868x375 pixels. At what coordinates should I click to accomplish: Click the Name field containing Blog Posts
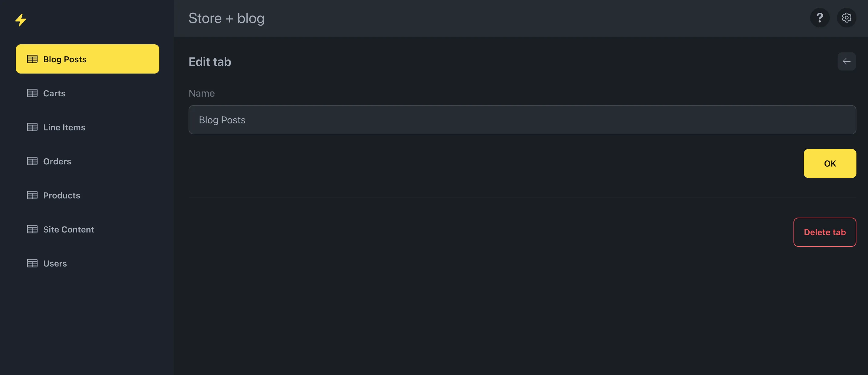(522, 119)
